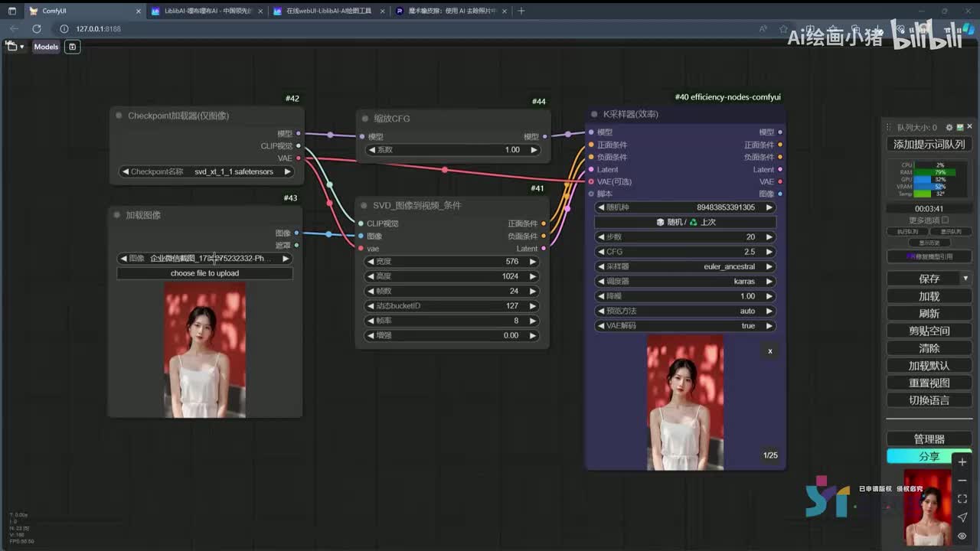
Task: Switch to the 魔术橡皮擦 tab
Action: 450,11
